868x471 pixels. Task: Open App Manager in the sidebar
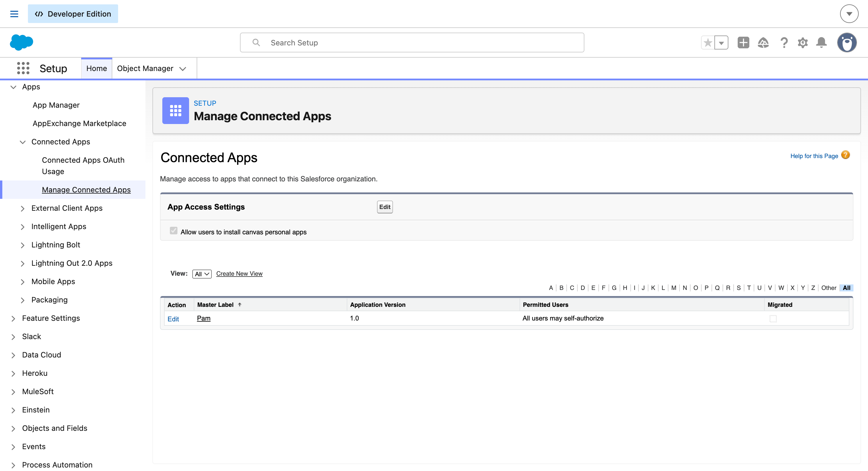click(56, 105)
